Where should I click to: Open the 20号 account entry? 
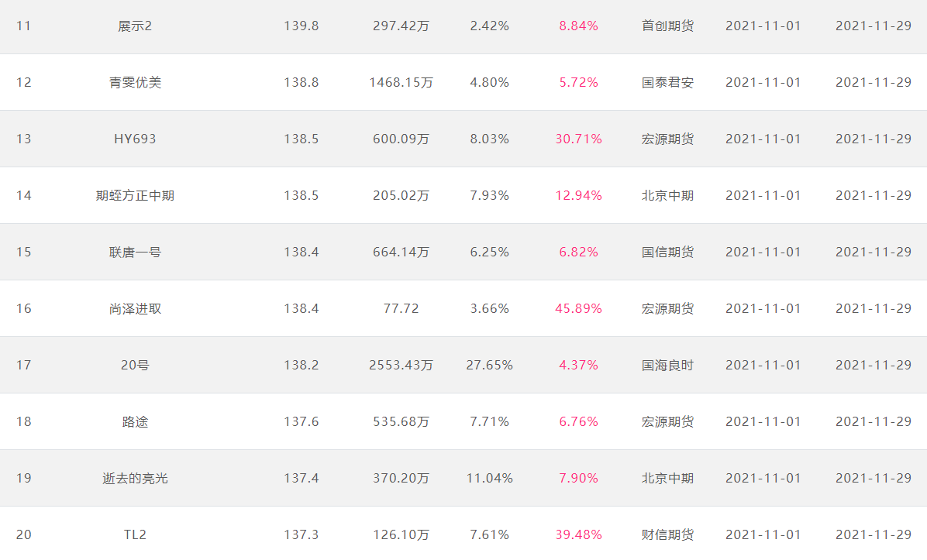(x=135, y=365)
